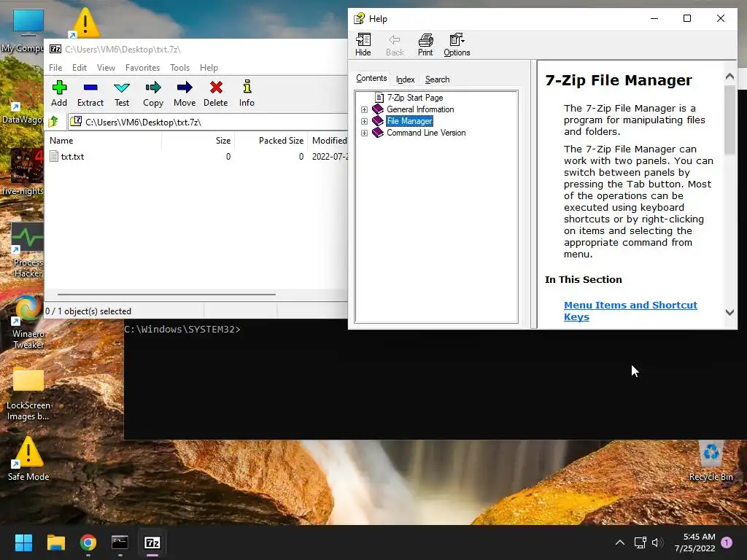Open the 7-Zip Help menu
Viewport: 747px width, 560px height.
(209, 68)
